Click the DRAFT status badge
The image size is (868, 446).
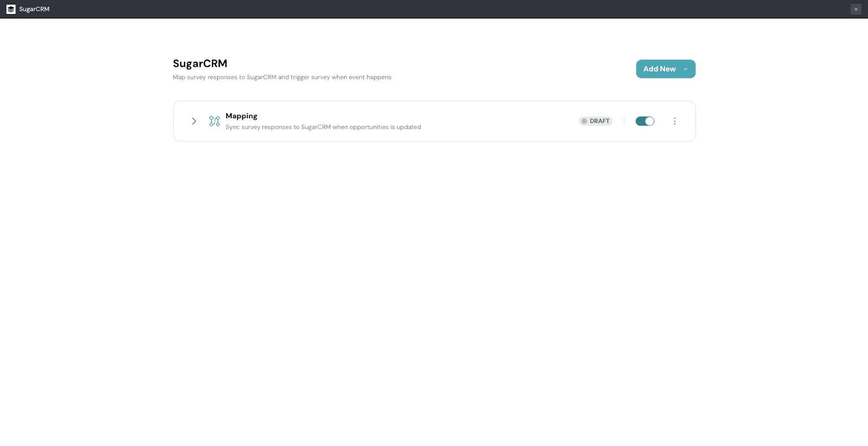coord(596,121)
